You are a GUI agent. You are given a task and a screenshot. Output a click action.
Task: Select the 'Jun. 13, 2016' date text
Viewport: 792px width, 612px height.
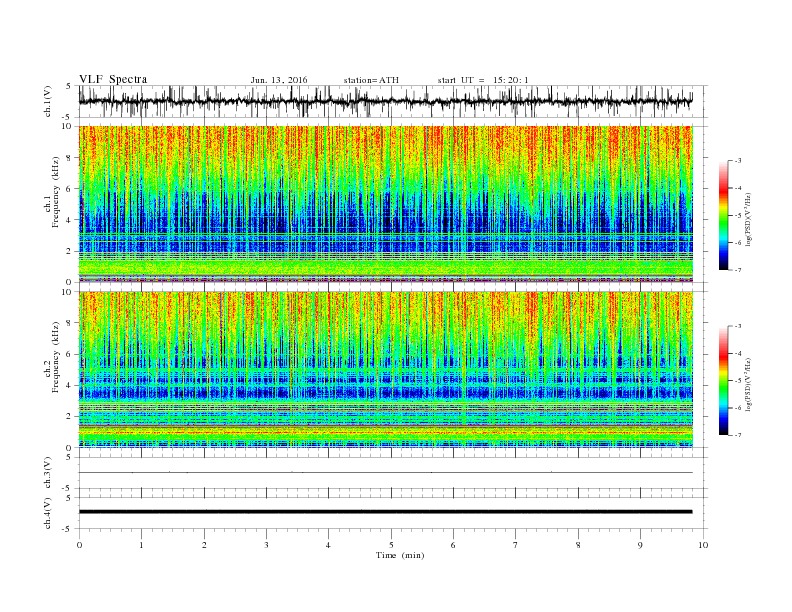click(279, 80)
